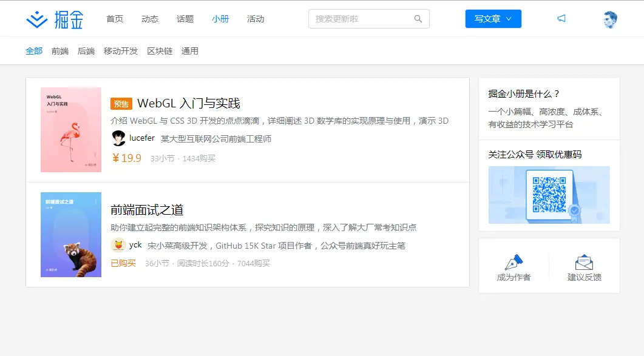Click the 成为作者 pen icon

coord(514,262)
